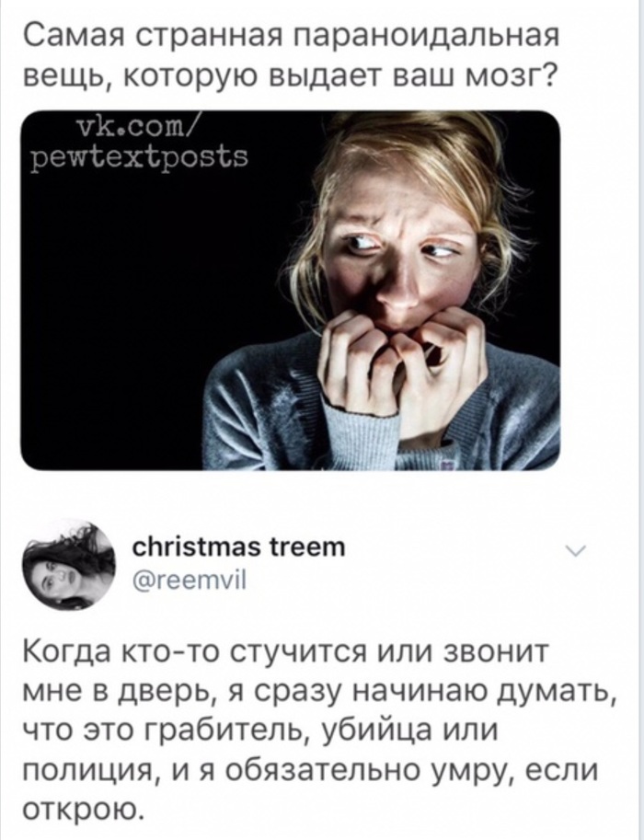Select the line вещь, которую выдает ваш мозг?
Image resolution: width=644 pixels, height=840 pixels.
click(x=290, y=82)
